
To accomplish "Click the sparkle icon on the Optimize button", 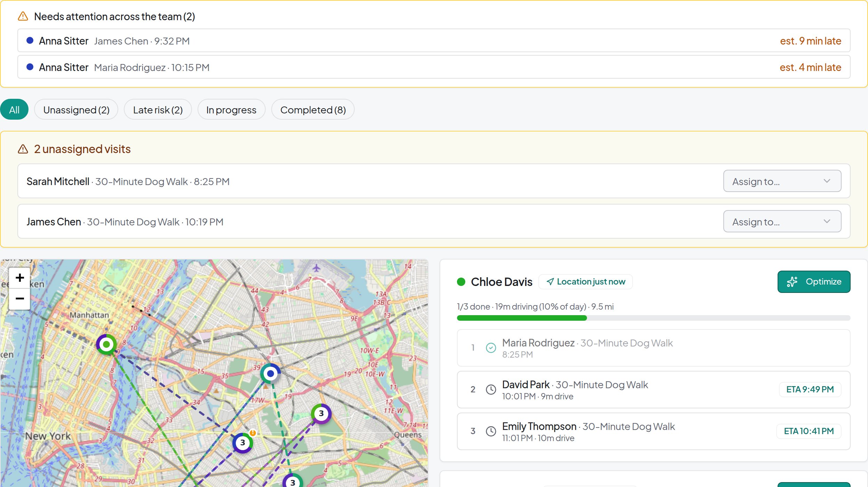I will tap(792, 282).
